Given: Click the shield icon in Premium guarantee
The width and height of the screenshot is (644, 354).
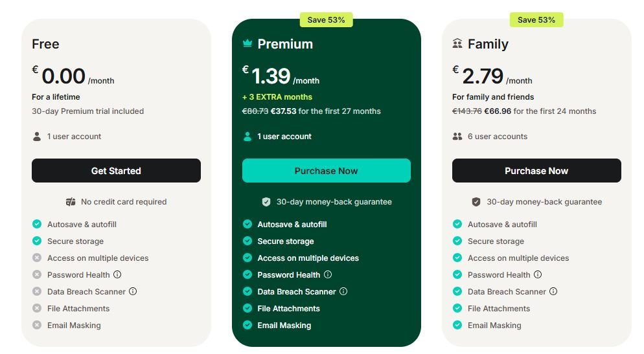Looking at the screenshot, I should (266, 202).
